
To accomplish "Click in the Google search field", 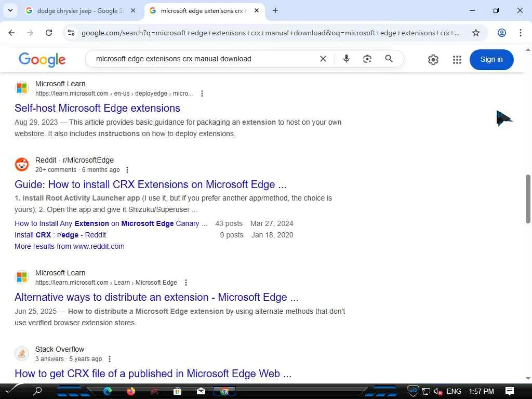I will click(204, 59).
